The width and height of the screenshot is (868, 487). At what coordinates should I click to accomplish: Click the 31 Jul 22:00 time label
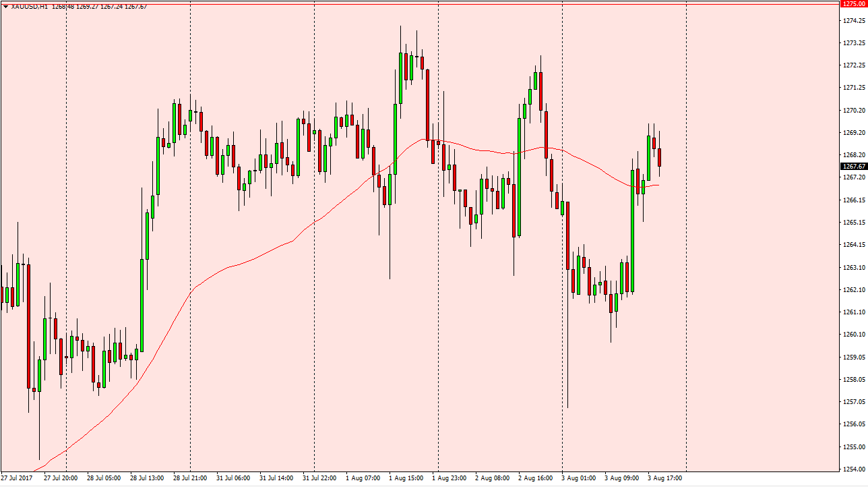(x=319, y=478)
